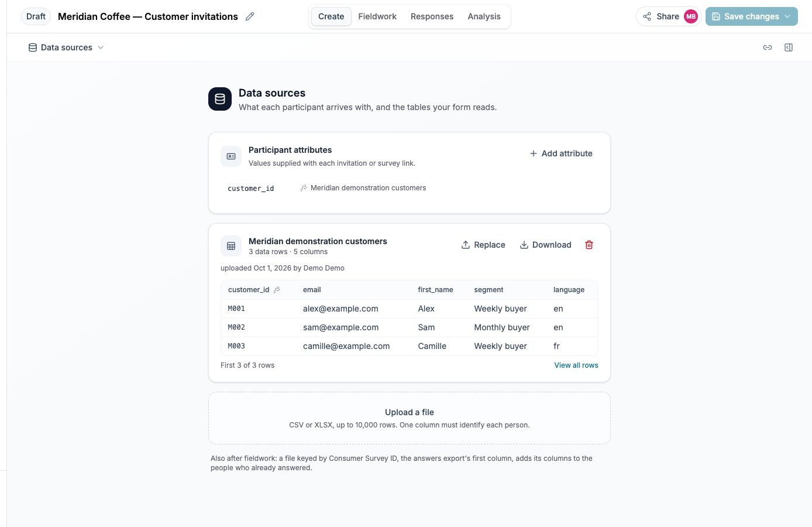This screenshot has width=812, height=527.
Task: Toggle the side panel icon
Action: [789, 47]
